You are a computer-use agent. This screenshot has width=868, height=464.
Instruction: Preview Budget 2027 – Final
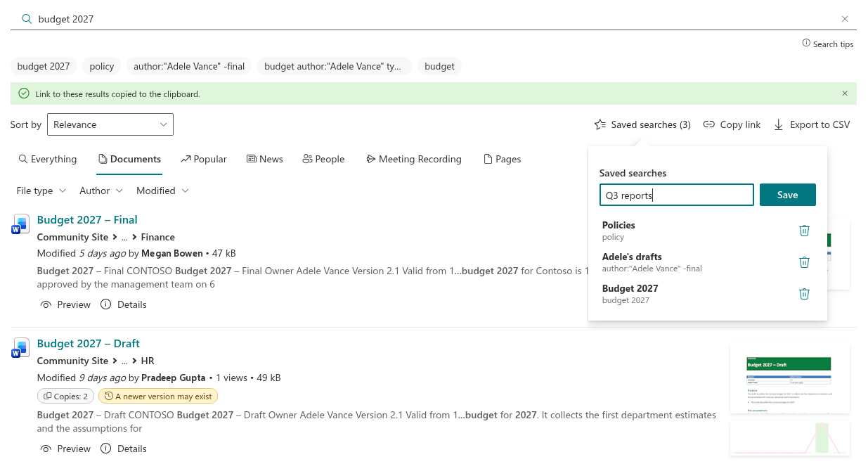click(x=65, y=304)
